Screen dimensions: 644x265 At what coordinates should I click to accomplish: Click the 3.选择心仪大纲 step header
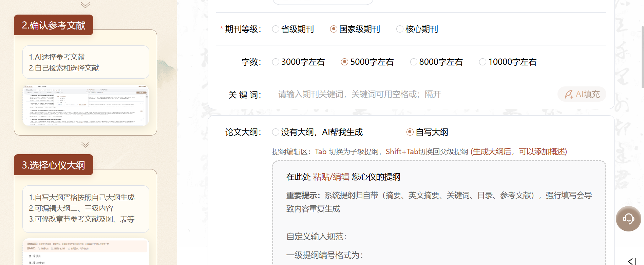tap(54, 165)
